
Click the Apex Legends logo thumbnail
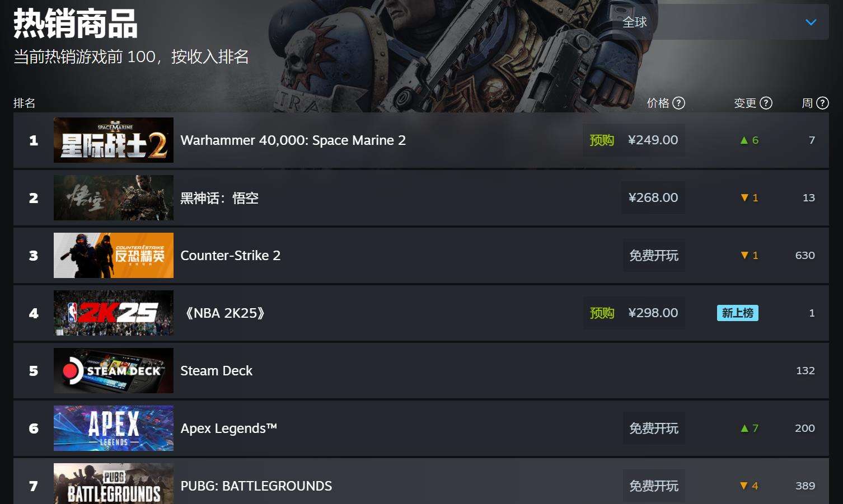(114, 428)
